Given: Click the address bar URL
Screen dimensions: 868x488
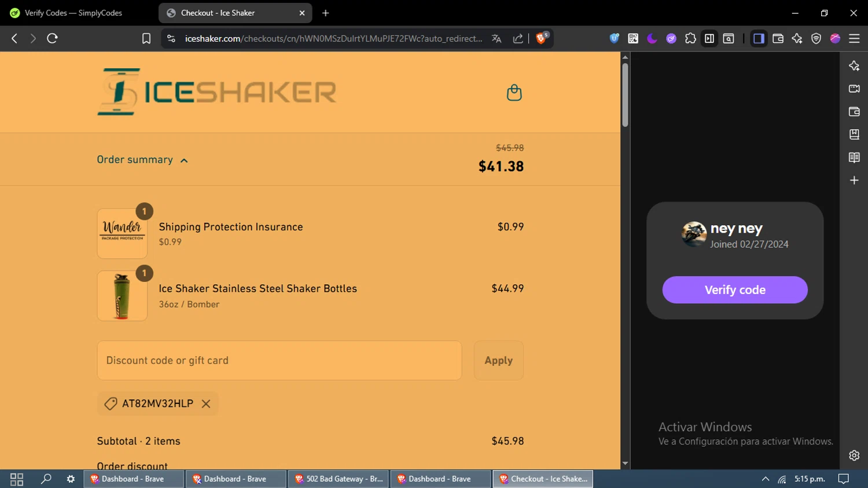Looking at the screenshot, I should tap(333, 38).
